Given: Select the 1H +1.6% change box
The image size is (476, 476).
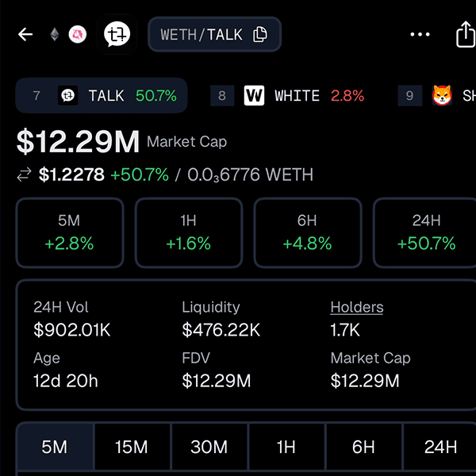Looking at the screenshot, I should tap(189, 232).
